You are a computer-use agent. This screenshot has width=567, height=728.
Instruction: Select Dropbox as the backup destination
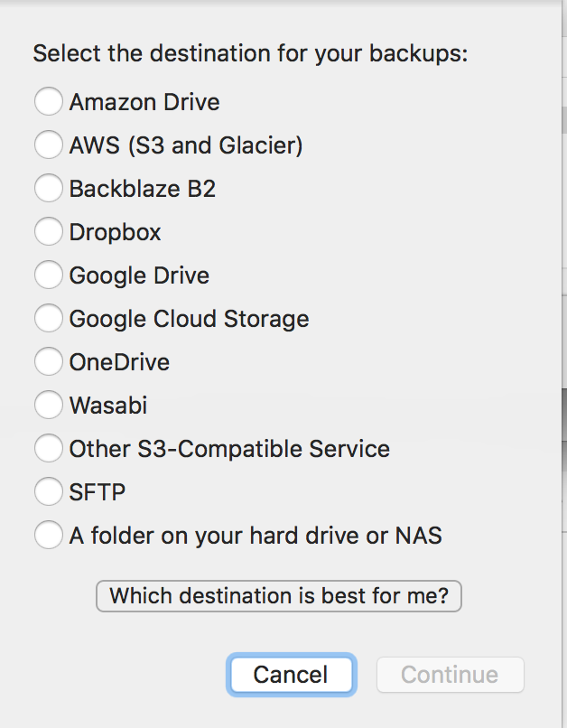[x=49, y=231]
